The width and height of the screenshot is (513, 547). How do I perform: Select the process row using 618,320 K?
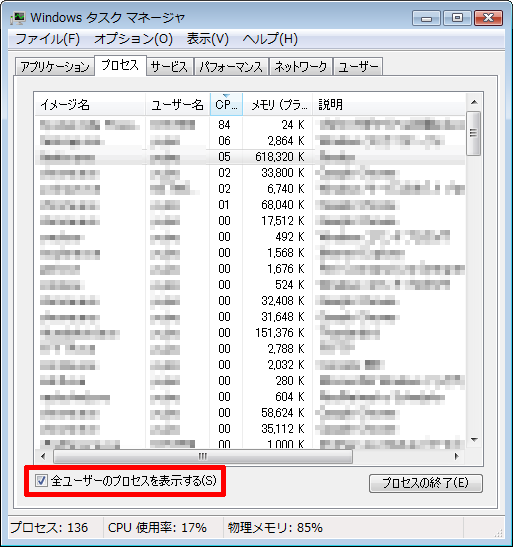[250, 157]
